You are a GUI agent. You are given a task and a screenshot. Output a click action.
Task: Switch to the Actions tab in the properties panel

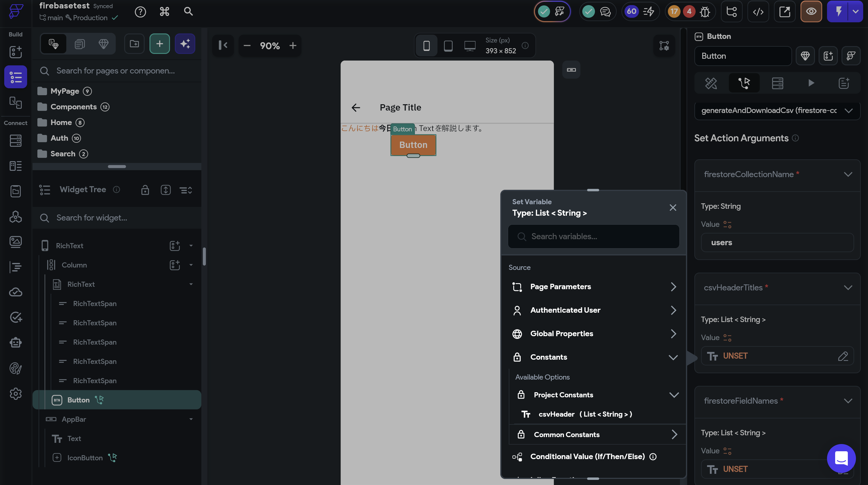coord(744,83)
